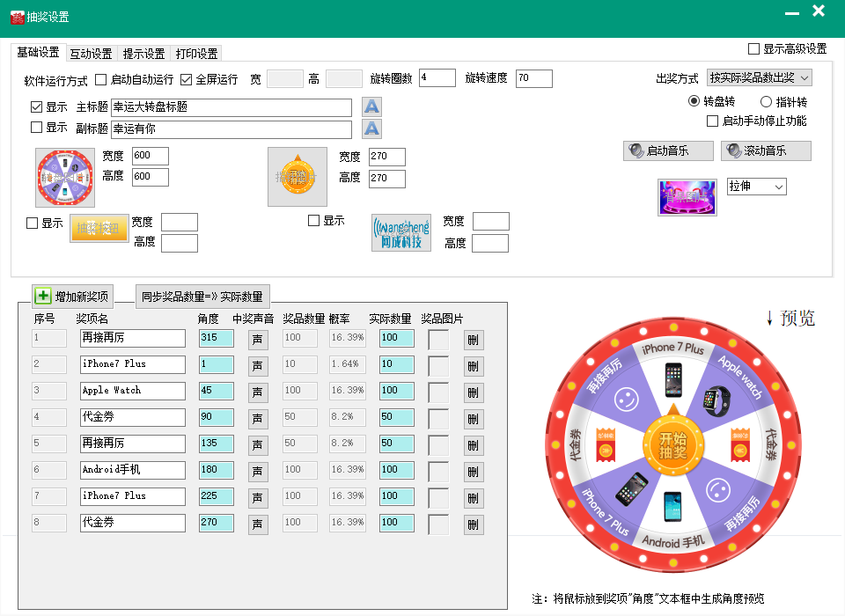Switch to the 互动设置 tab

point(92,54)
